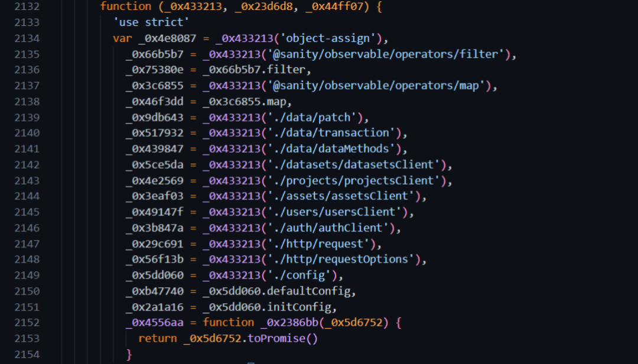Click the './auth/authClient' string
The height and width of the screenshot is (364, 638).
(x=328, y=228)
